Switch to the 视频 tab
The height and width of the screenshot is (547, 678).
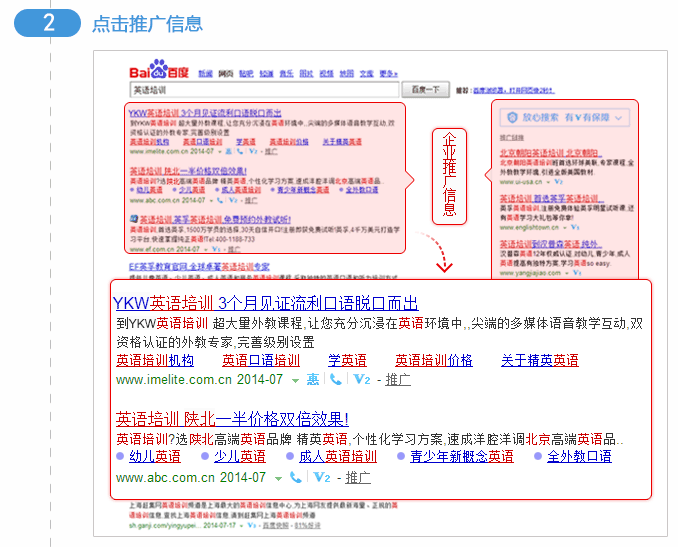click(326, 74)
